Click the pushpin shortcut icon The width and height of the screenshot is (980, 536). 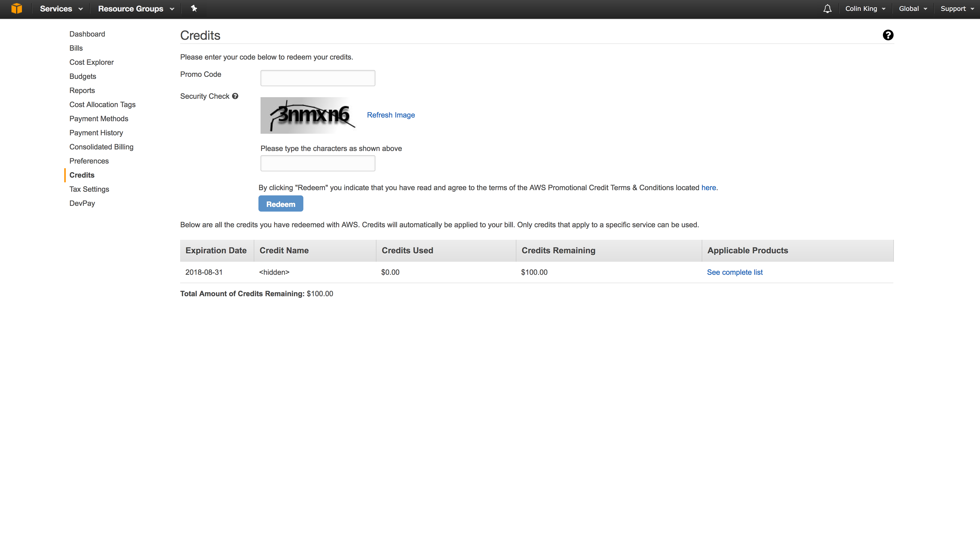tap(194, 8)
